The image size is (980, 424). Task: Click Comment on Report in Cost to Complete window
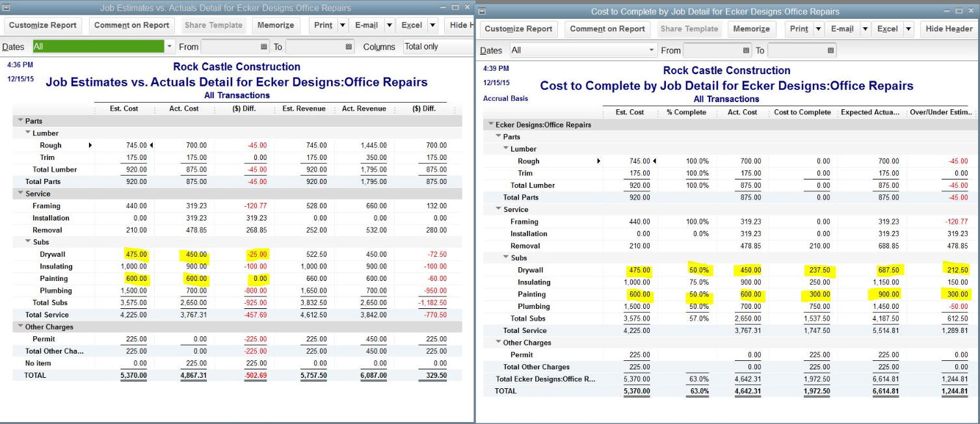tap(606, 29)
